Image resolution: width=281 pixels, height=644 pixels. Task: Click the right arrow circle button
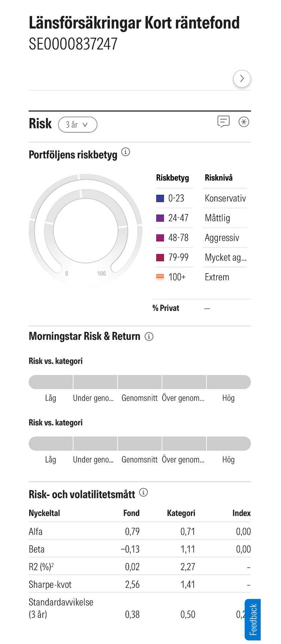pos(242,78)
